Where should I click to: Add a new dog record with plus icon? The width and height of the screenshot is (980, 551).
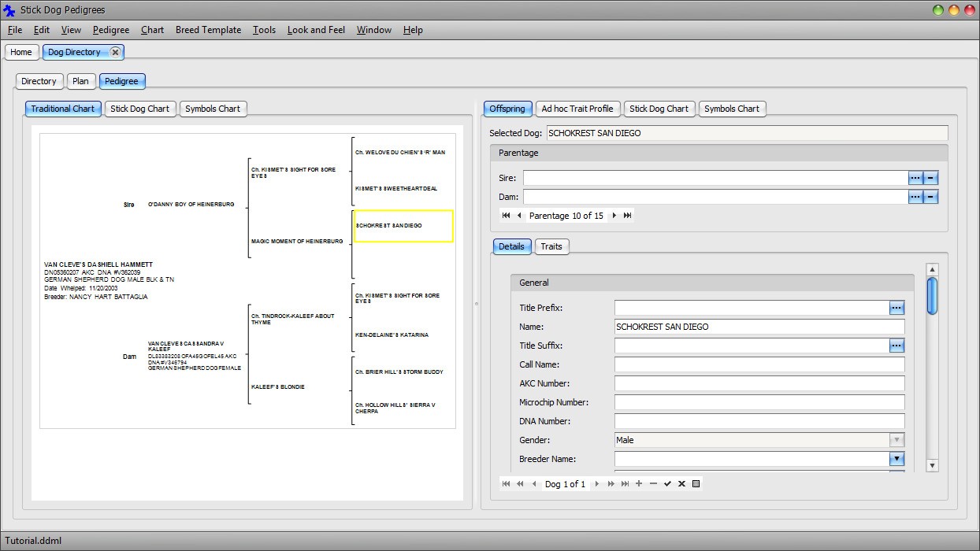tap(639, 484)
